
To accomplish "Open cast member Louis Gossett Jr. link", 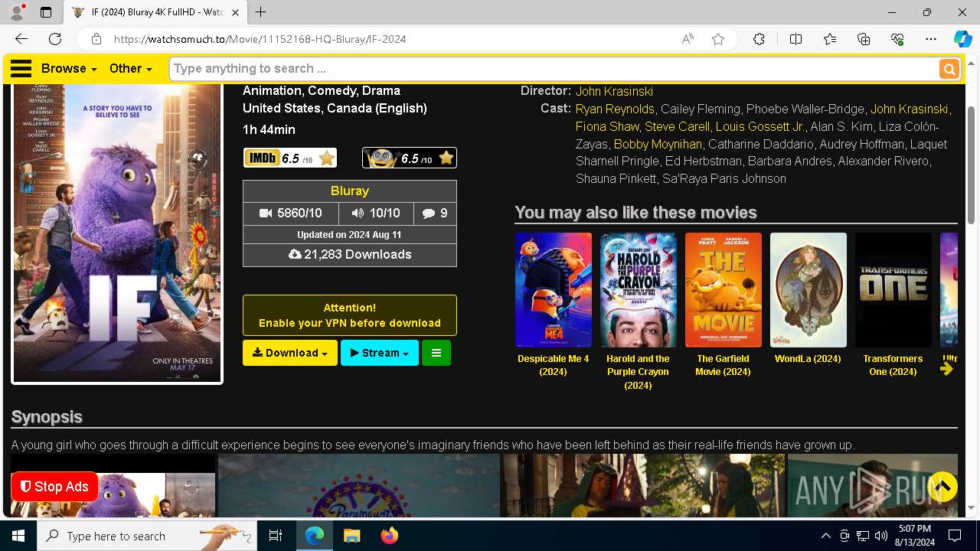I will 759,126.
